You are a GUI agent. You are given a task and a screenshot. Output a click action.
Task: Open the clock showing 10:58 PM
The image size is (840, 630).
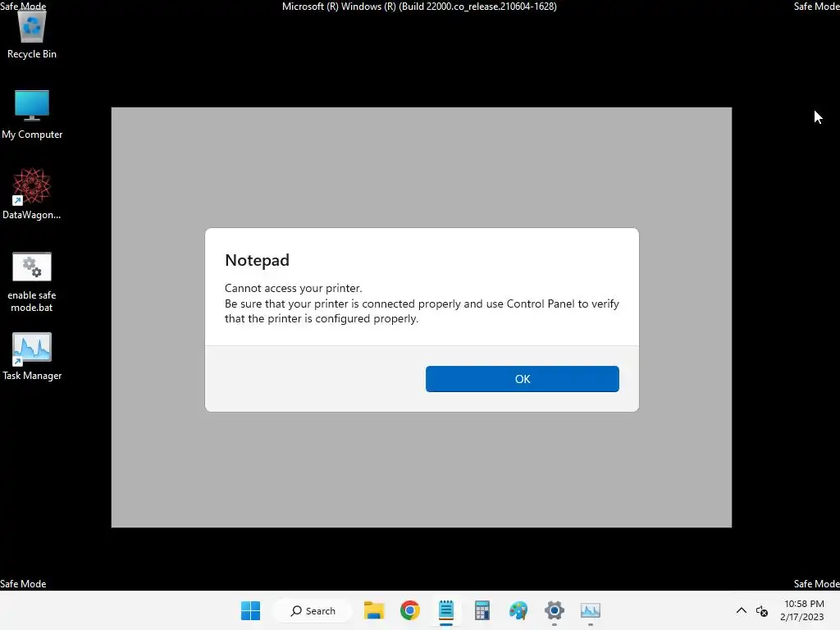click(x=802, y=610)
